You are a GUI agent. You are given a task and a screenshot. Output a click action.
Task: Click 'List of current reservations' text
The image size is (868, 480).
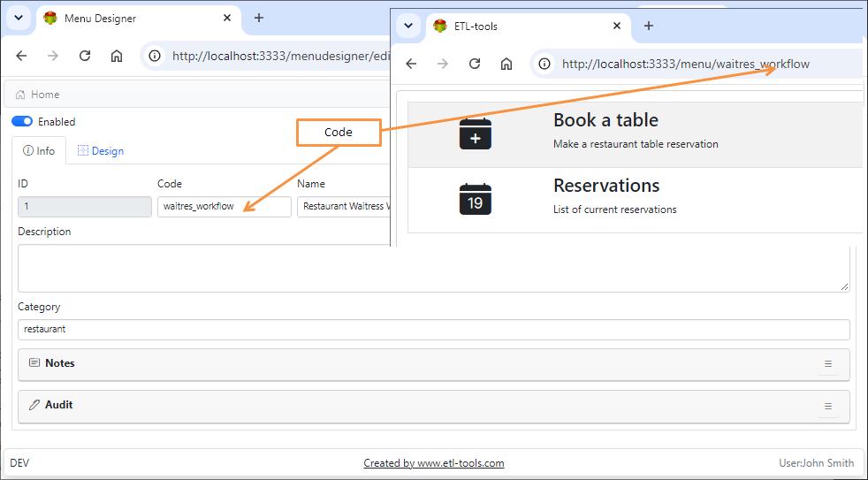pos(614,210)
